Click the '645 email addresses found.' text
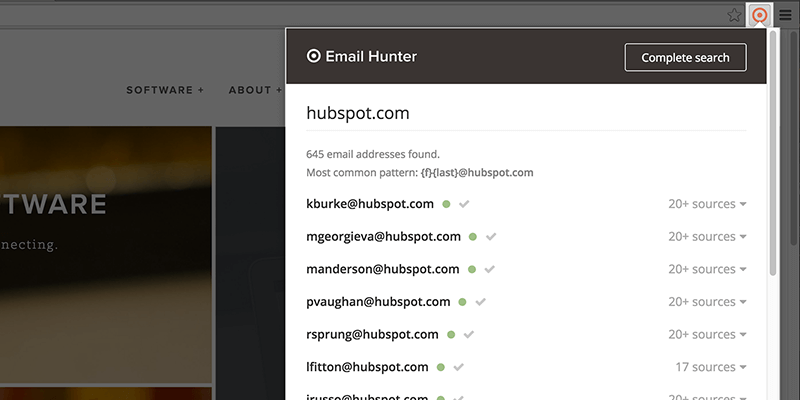800x400 pixels. 373,154
